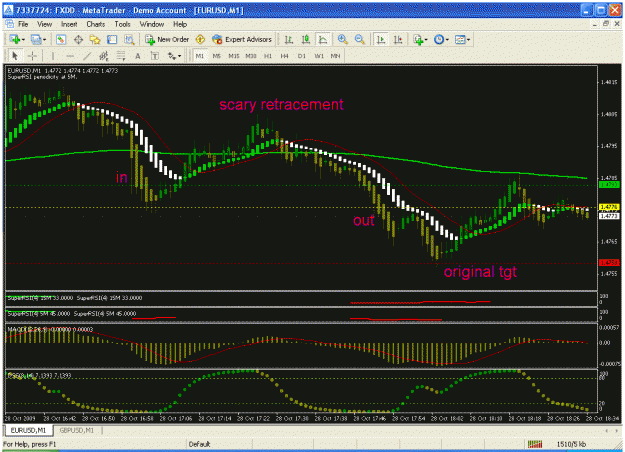Open the Window menu

point(152,24)
